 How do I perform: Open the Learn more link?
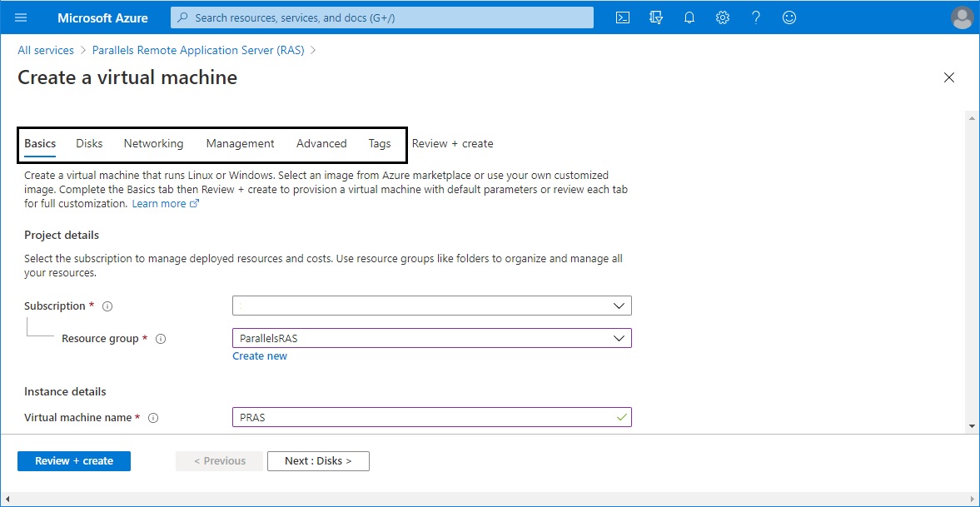point(159,203)
